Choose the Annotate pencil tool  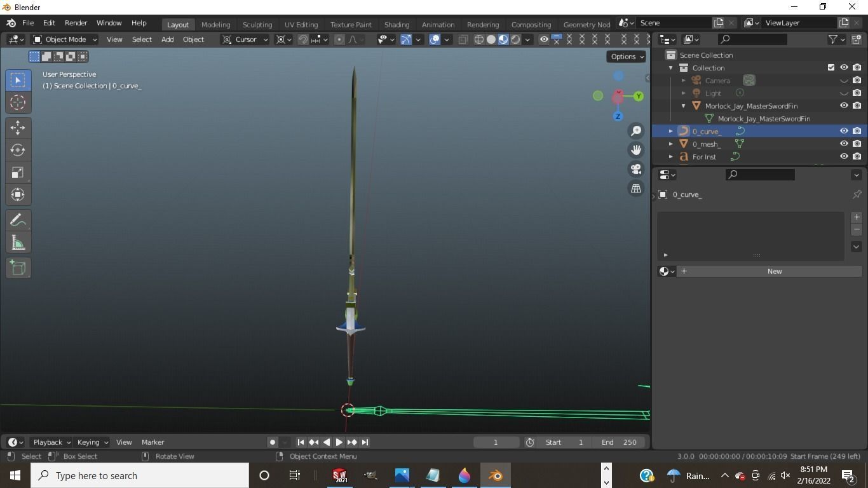click(18, 220)
